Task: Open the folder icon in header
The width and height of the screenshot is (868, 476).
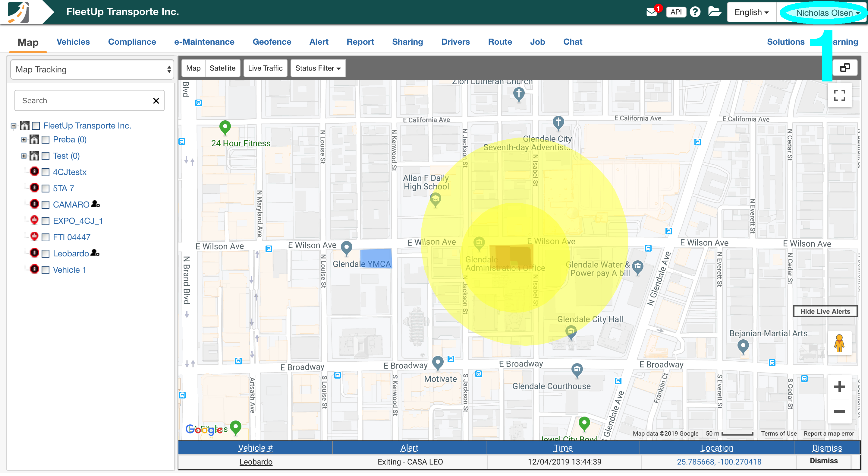Action: [x=714, y=12]
